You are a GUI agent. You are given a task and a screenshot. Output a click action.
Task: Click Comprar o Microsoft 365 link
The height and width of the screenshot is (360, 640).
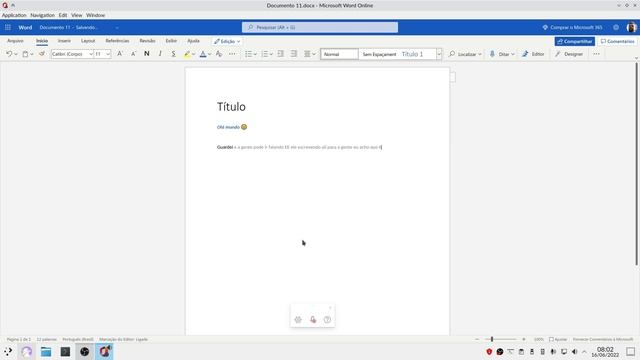572,27
